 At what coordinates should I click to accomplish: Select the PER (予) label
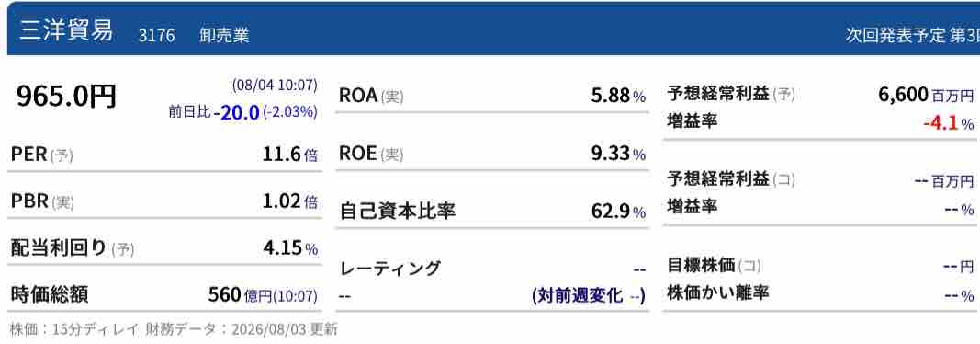pos(42,155)
